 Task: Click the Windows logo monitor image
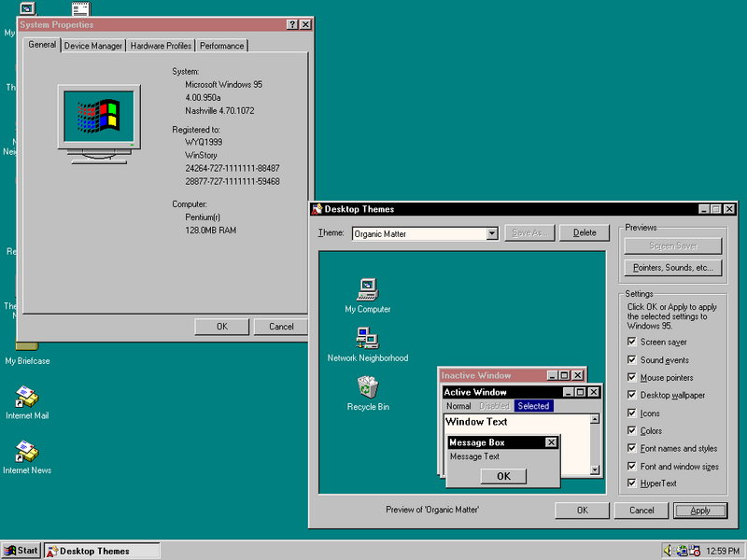[x=98, y=117]
